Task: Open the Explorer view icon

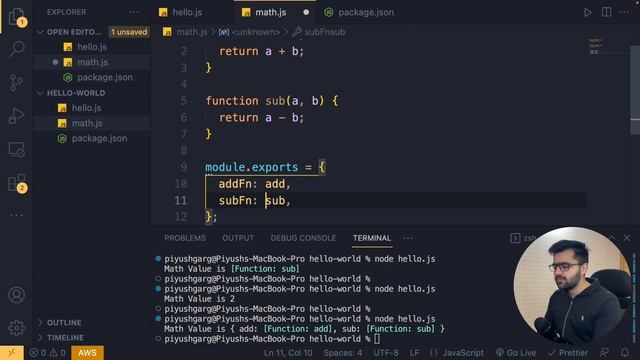Action: 16,16
